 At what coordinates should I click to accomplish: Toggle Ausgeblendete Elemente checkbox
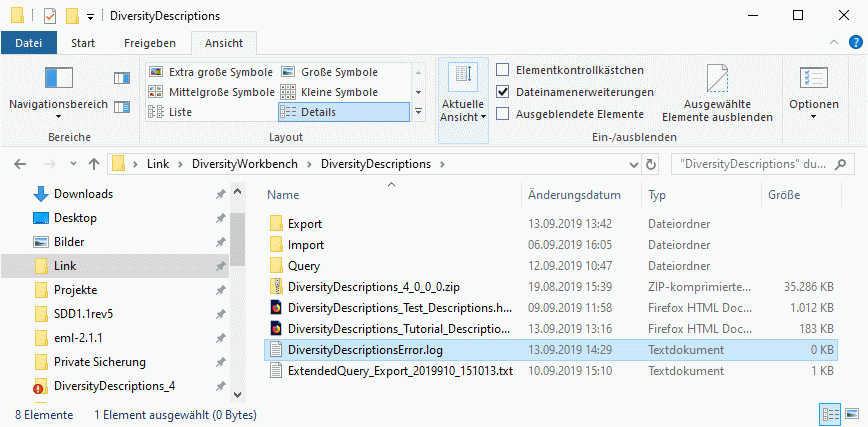click(502, 114)
